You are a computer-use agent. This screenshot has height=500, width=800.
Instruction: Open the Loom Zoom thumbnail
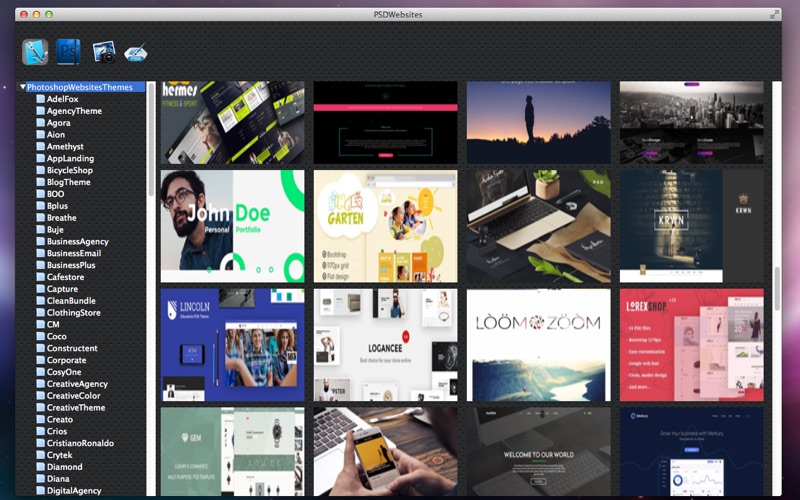(539, 345)
